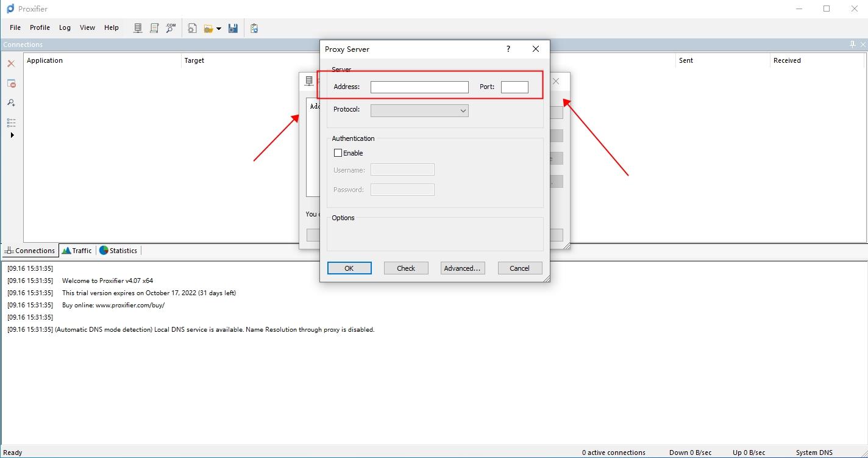
Task: Click into the Address input field
Action: coord(419,87)
